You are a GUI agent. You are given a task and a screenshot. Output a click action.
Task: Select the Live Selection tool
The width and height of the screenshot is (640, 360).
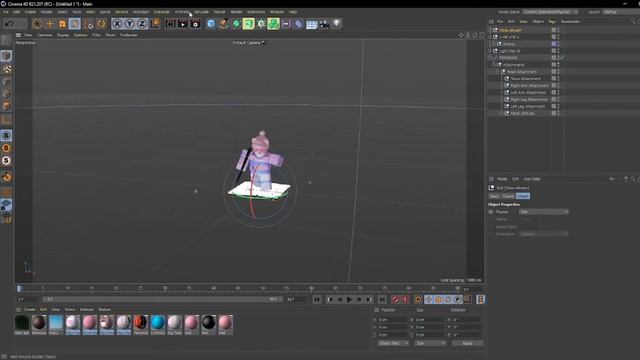click(x=37, y=24)
